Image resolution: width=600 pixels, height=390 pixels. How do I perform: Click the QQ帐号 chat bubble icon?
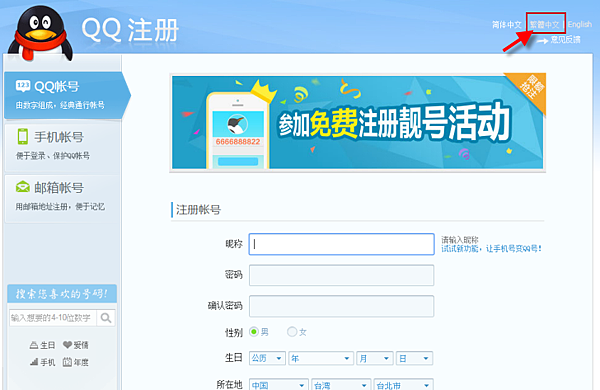[x=23, y=86]
